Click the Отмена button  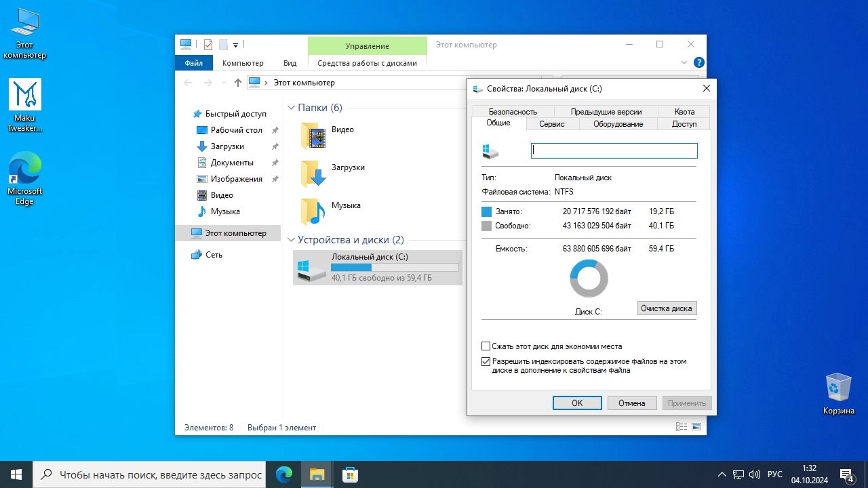pyautogui.click(x=631, y=403)
